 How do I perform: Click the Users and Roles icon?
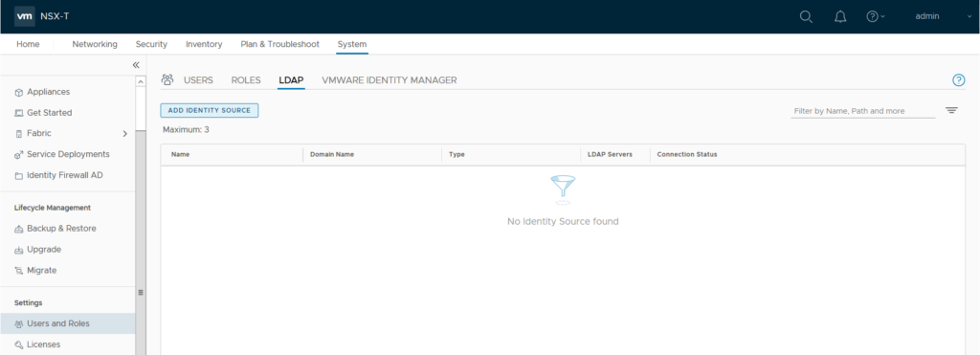click(19, 323)
